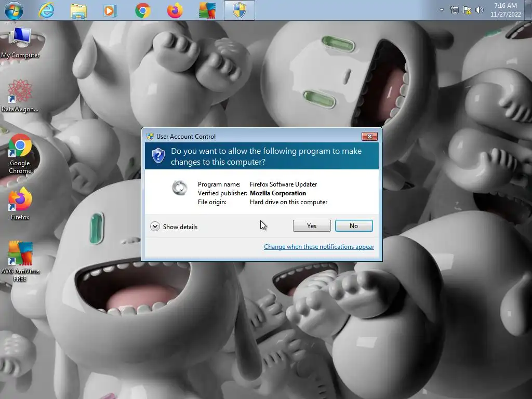Launch Firefox from the taskbar
This screenshot has height=399, width=532.
pos(175,10)
